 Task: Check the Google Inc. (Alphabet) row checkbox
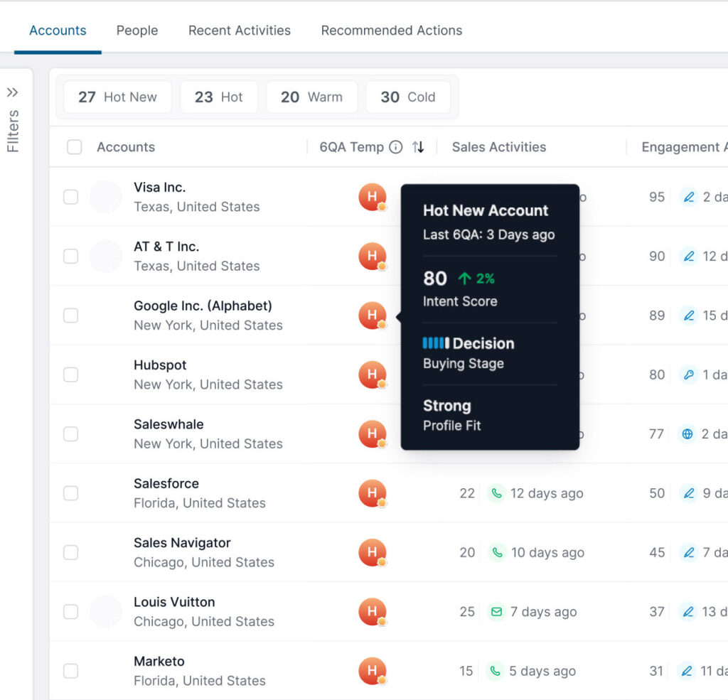pos(70,316)
